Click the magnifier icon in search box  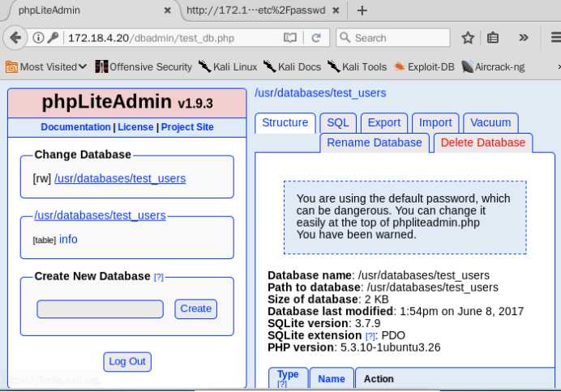345,37
